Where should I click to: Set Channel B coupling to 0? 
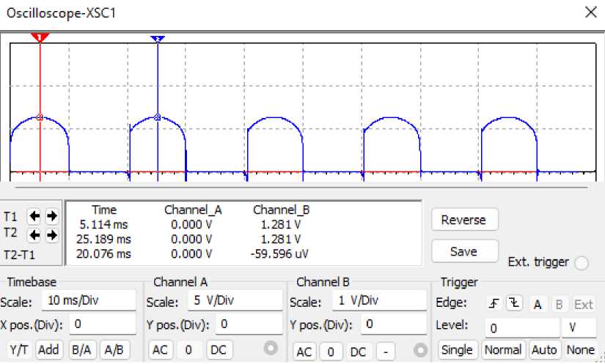(x=331, y=351)
